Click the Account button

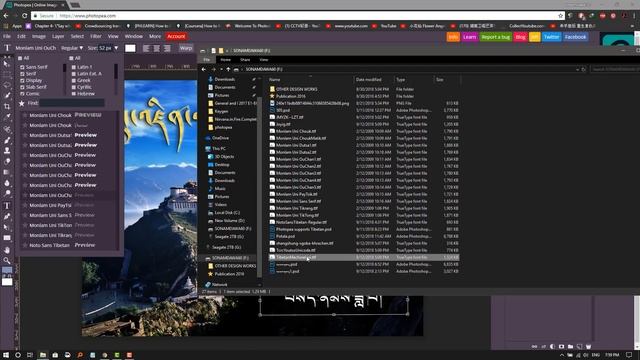(176, 36)
